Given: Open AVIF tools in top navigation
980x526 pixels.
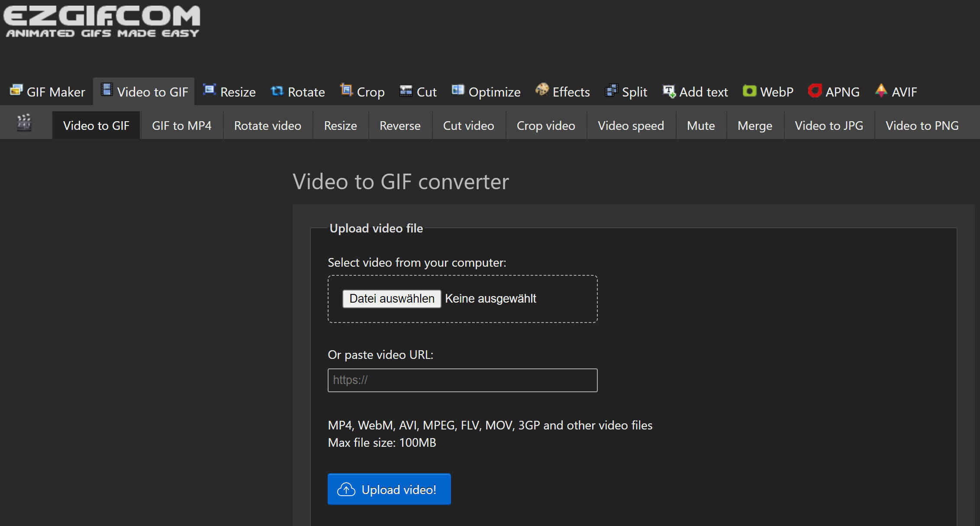Looking at the screenshot, I should click(x=896, y=92).
